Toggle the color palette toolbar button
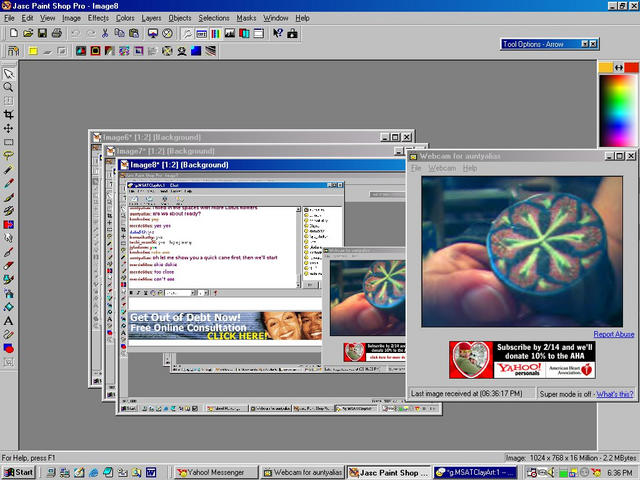The width and height of the screenshot is (640, 480). click(x=216, y=33)
